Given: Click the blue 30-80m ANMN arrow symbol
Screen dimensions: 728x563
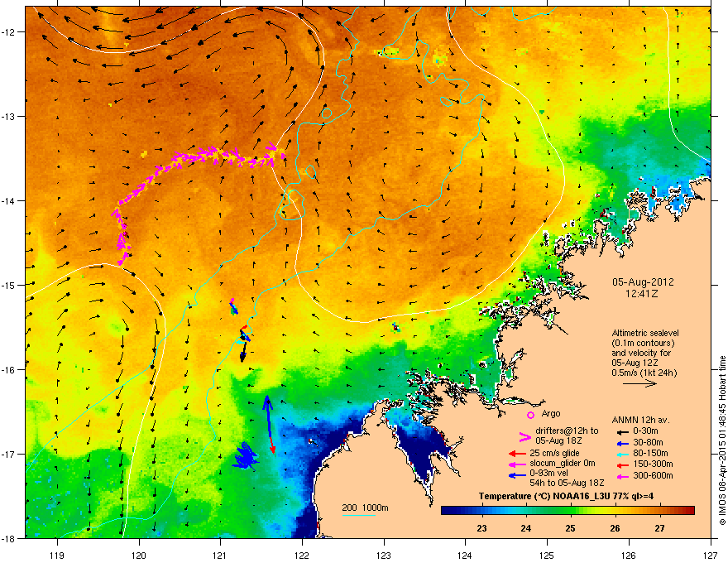Looking at the screenshot, I should 621,443.
